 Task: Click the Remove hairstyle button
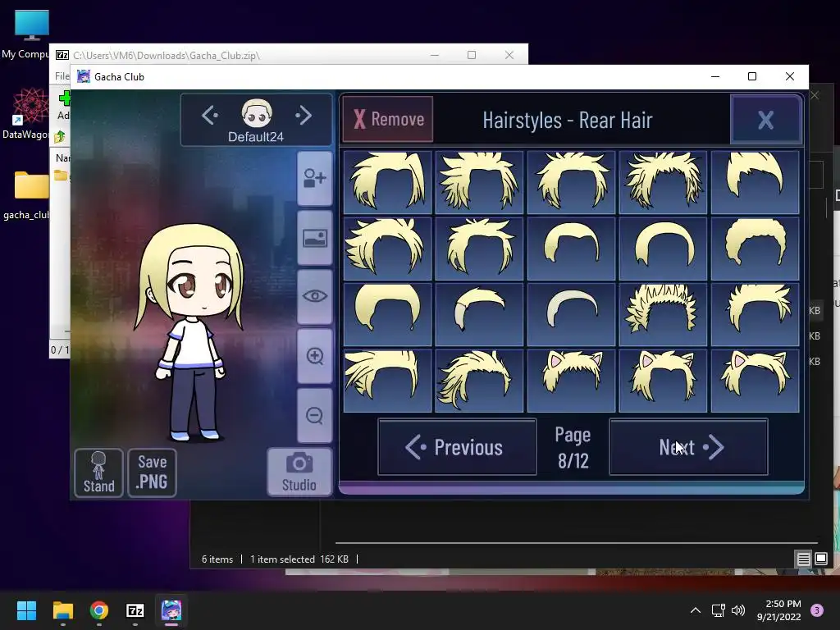coord(387,119)
